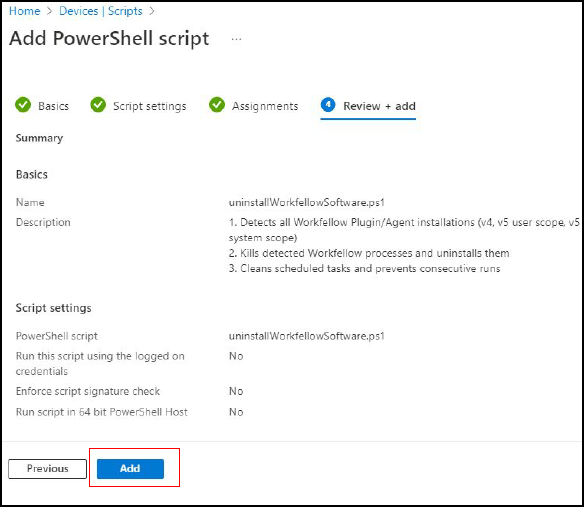The image size is (584, 507).
Task: Click the green checkmark beside Script settings
Action: point(98,105)
